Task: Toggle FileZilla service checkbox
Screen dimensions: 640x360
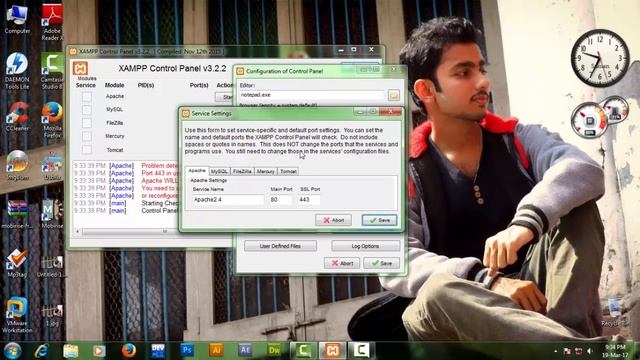Action: click(x=87, y=123)
